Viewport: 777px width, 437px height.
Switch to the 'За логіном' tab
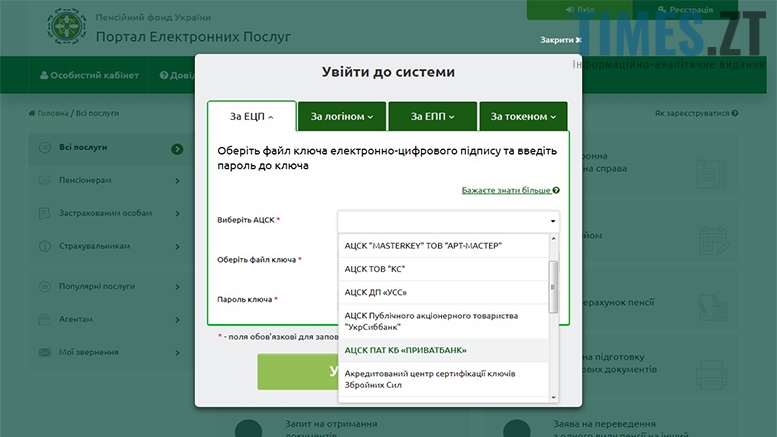pyautogui.click(x=341, y=117)
